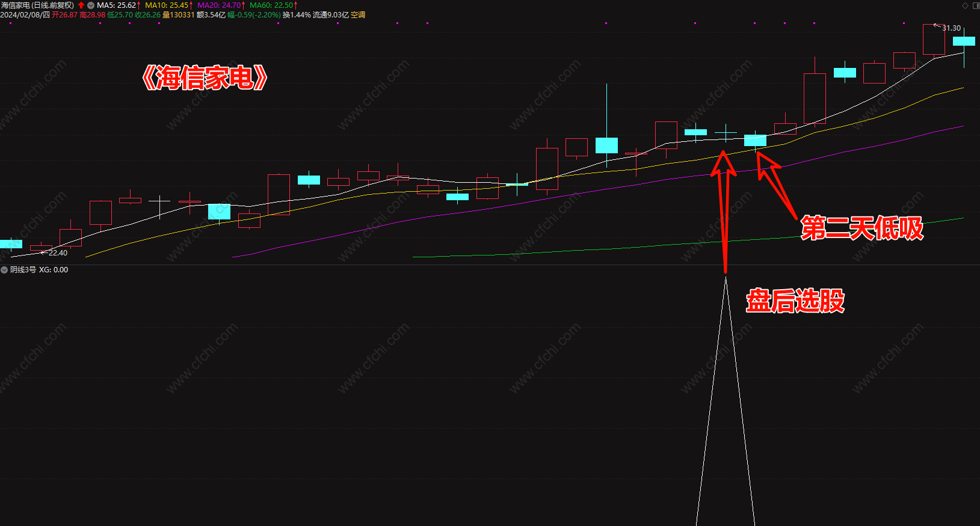The image size is (980, 526).
Task: Click the 《海信家电》 red title annotation
Action: (x=205, y=78)
